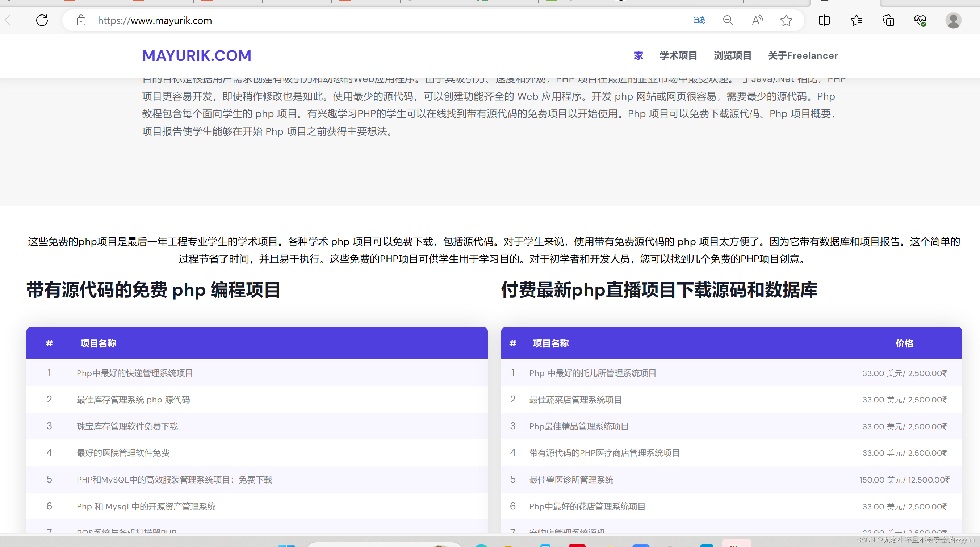
Task: Open Php最佳精品管理系统项目 link
Action: pos(579,426)
